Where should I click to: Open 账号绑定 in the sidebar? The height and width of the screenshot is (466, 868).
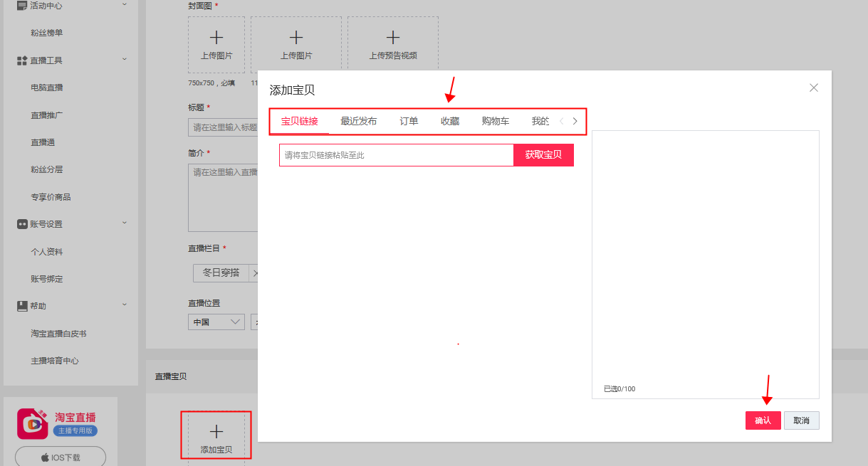47,279
